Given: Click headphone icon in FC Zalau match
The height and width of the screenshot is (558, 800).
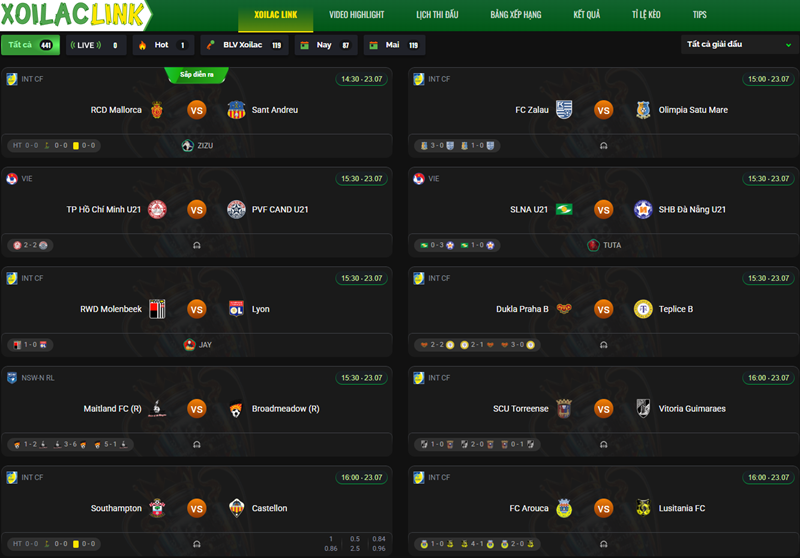Looking at the screenshot, I should 604,145.
